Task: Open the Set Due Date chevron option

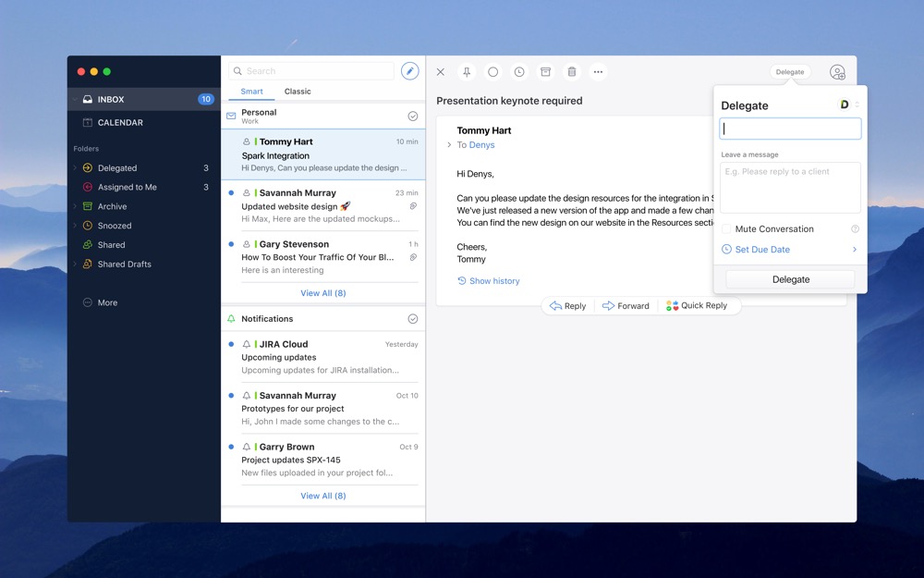Action: coord(854,250)
